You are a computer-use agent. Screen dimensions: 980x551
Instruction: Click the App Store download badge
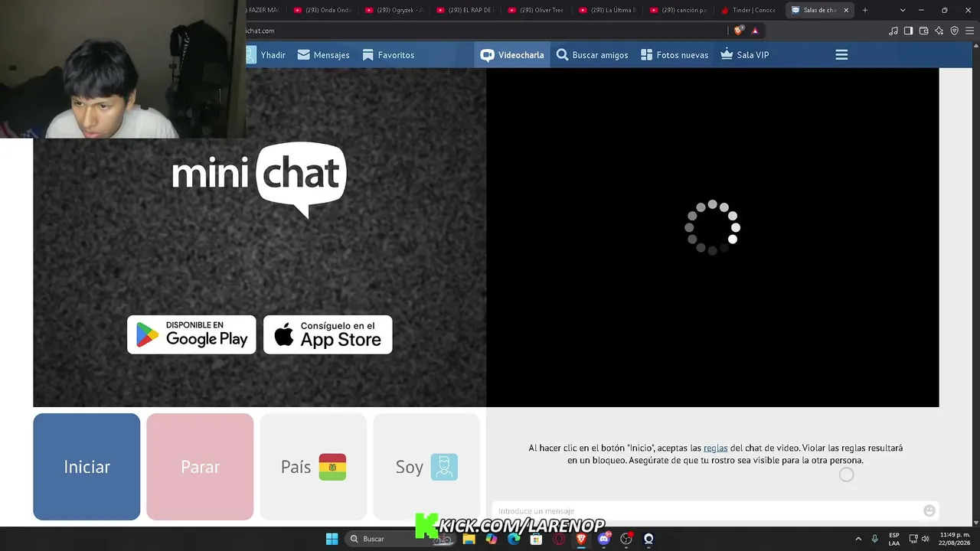click(328, 334)
